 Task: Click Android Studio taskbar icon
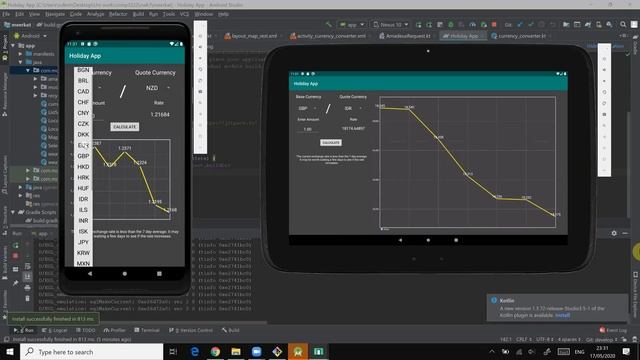click(298, 351)
